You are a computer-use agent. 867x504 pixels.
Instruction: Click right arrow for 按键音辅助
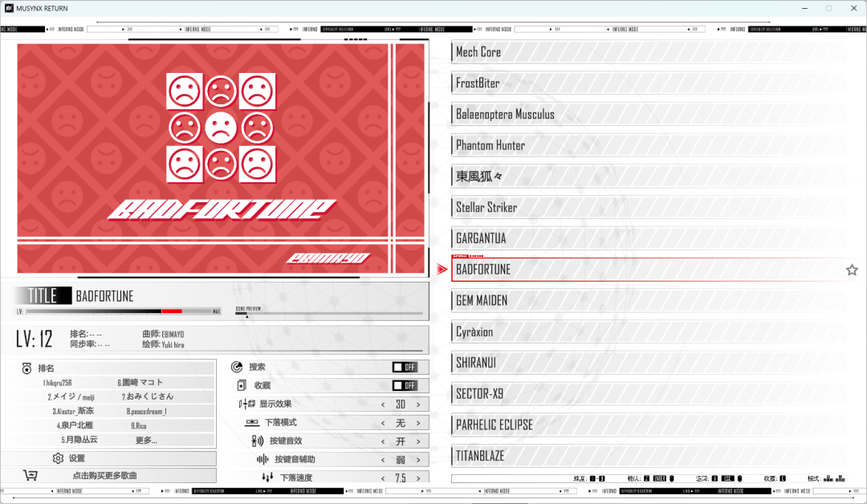(x=418, y=460)
